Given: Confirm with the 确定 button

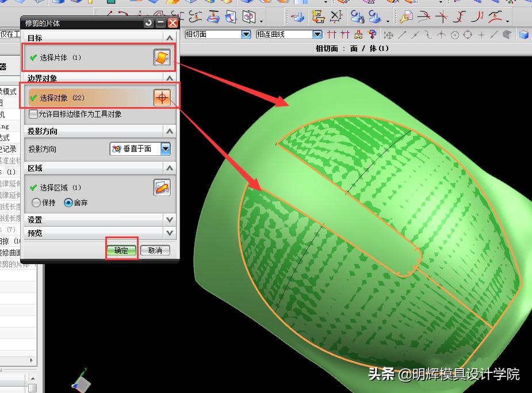Looking at the screenshot, I should (x=121, y=250).
